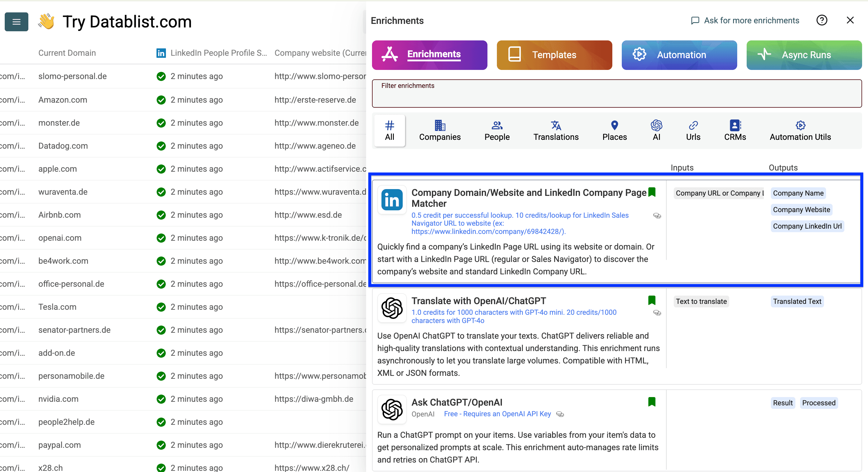This screenshot has width=868, height=472.
Task: Toggle bookmark on Company Page Matcher enrichment
Action: (652, 192)
